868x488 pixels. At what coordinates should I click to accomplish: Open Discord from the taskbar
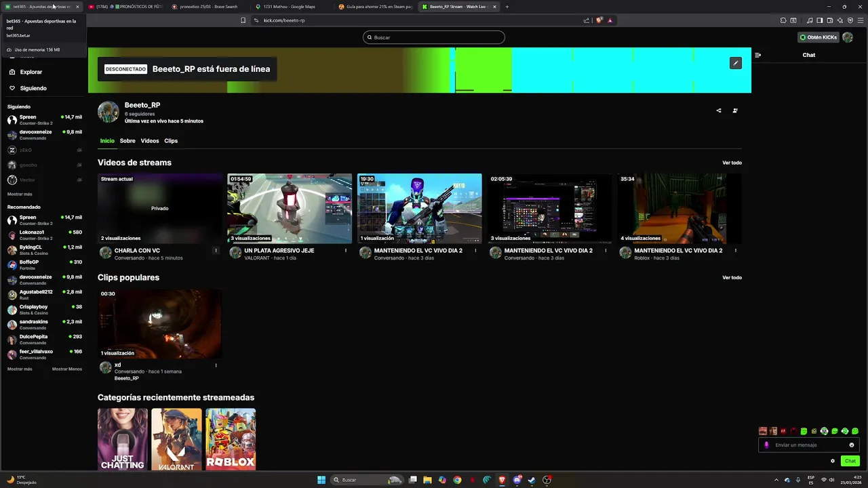[517, 480]
